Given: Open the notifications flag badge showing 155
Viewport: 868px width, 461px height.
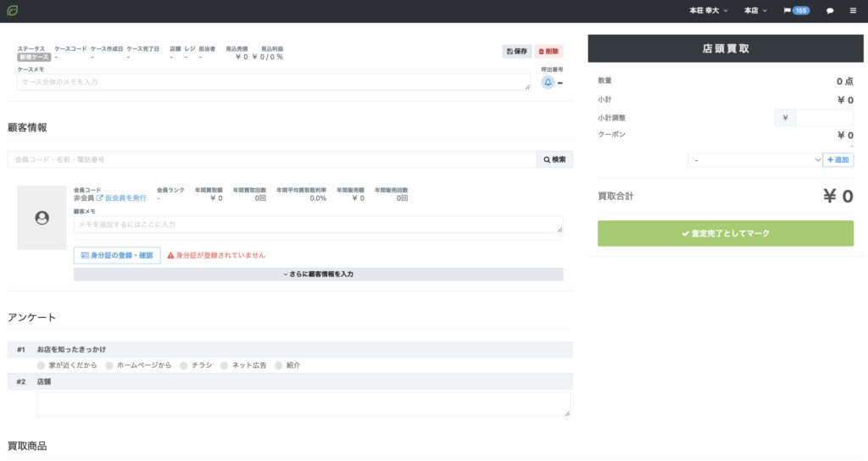Looking at the screenshot, I should pos(797,11).
